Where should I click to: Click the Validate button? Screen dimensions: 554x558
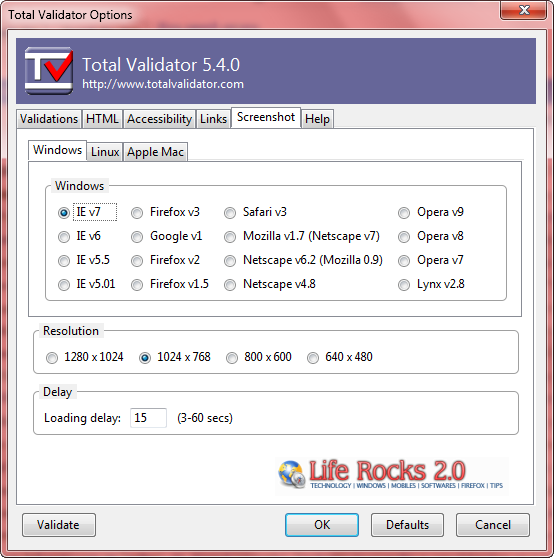[x=59, y=525]
